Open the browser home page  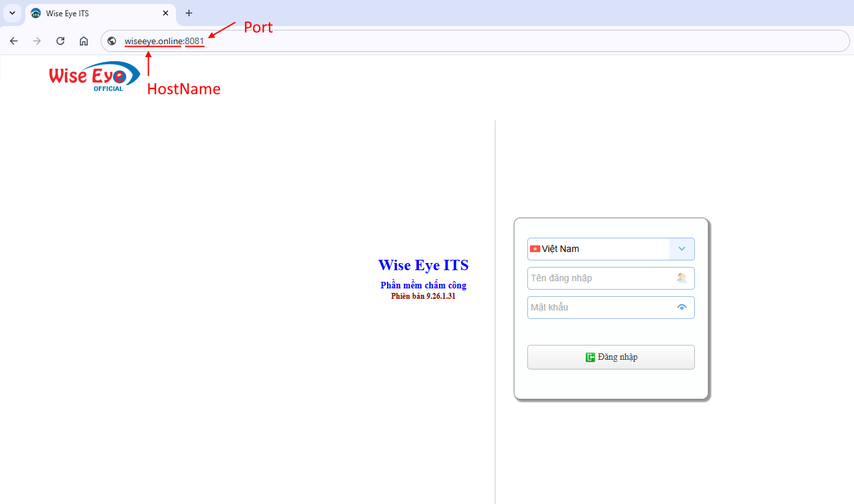[x=84, y=41]
